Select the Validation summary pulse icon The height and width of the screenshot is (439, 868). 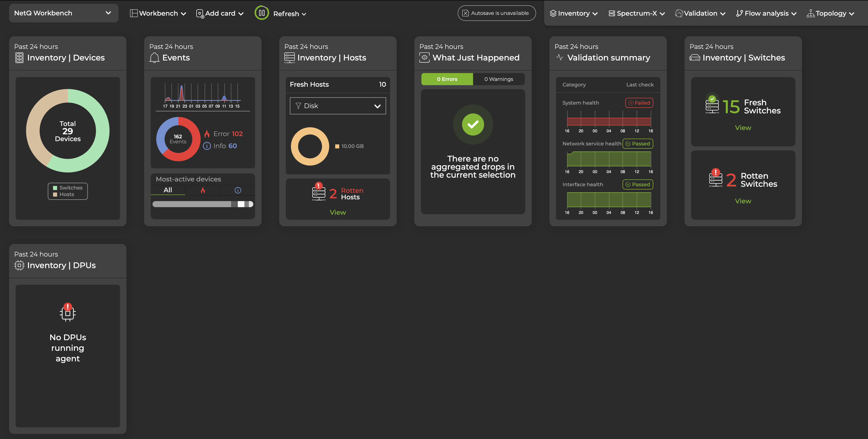560,57
